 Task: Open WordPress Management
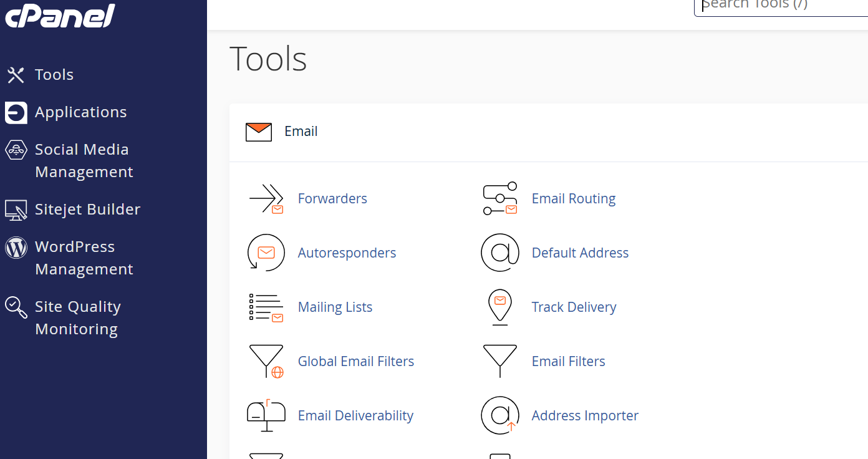(84, 258)
